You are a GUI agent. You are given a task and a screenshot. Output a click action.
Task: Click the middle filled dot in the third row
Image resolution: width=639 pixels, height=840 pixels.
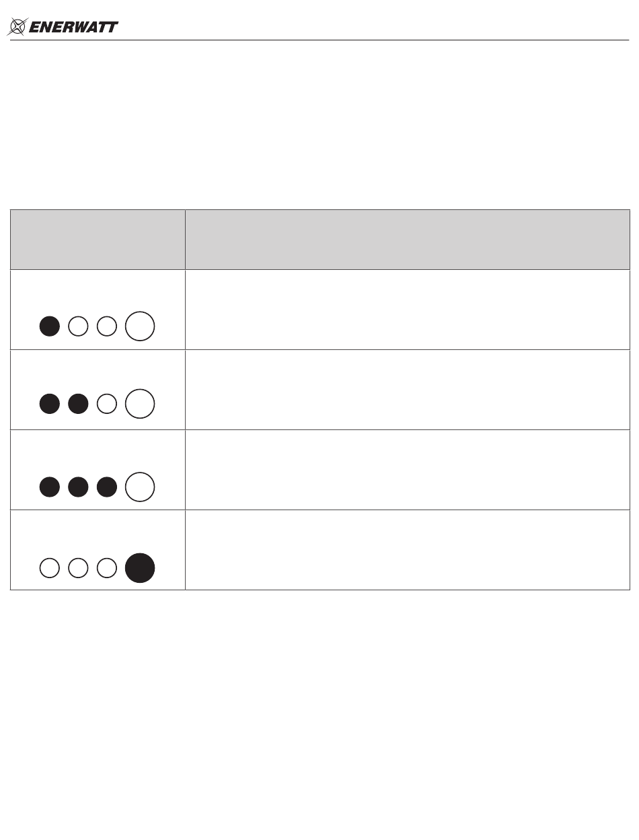(79, 487)
